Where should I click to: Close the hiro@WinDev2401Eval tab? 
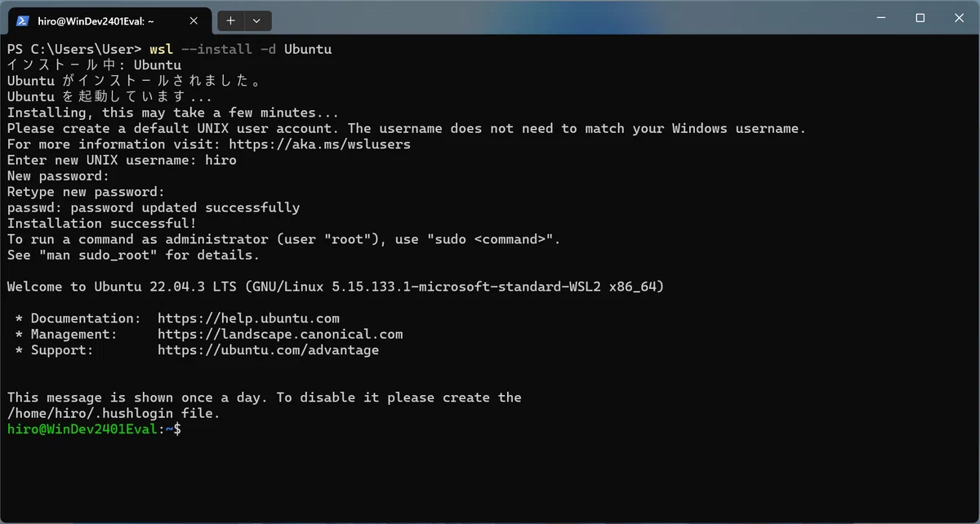[193, 20]
